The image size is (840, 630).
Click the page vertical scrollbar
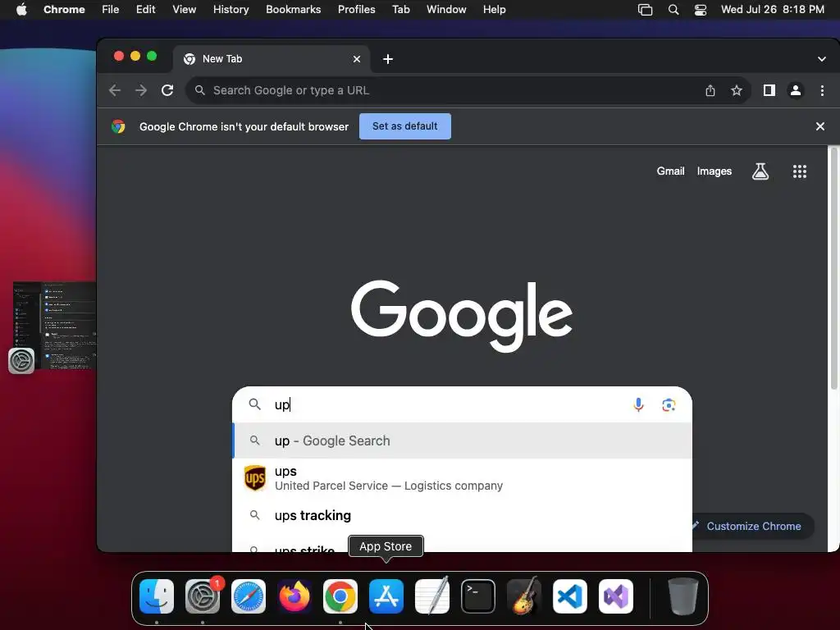pyautogui.click(x=833, y=268)
